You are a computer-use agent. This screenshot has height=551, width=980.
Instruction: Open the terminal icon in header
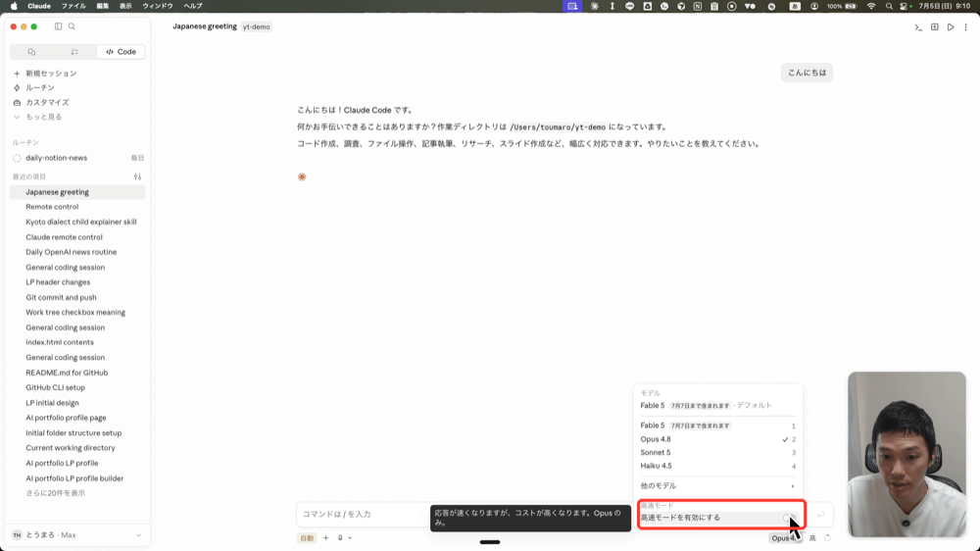[x=918, y=26]
